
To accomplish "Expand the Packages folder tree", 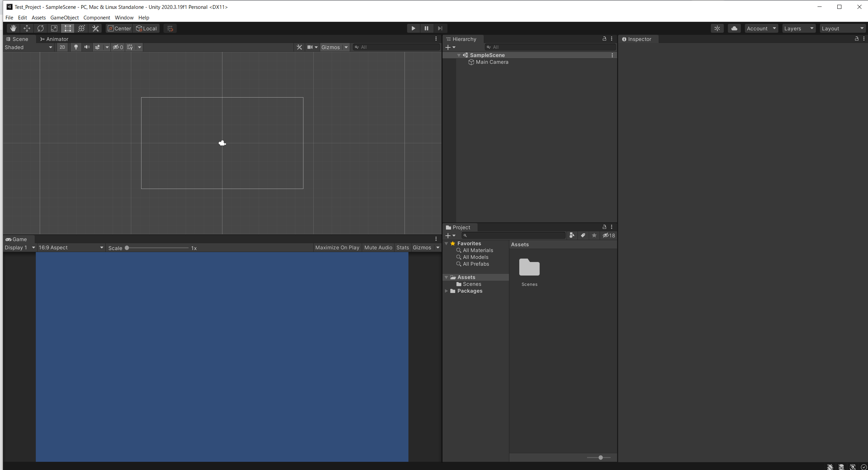I will 446,291.
